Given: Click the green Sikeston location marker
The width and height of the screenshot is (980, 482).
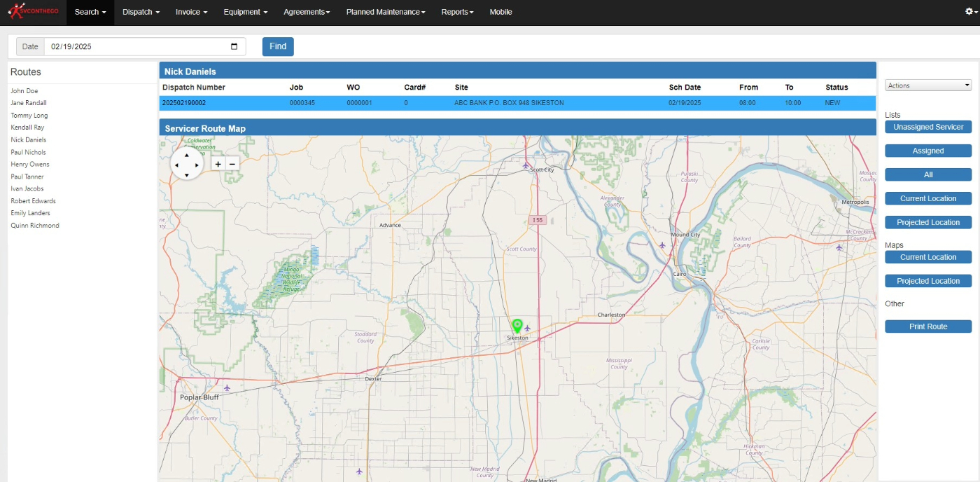Looking at the screenshot, I should point(517,326).
